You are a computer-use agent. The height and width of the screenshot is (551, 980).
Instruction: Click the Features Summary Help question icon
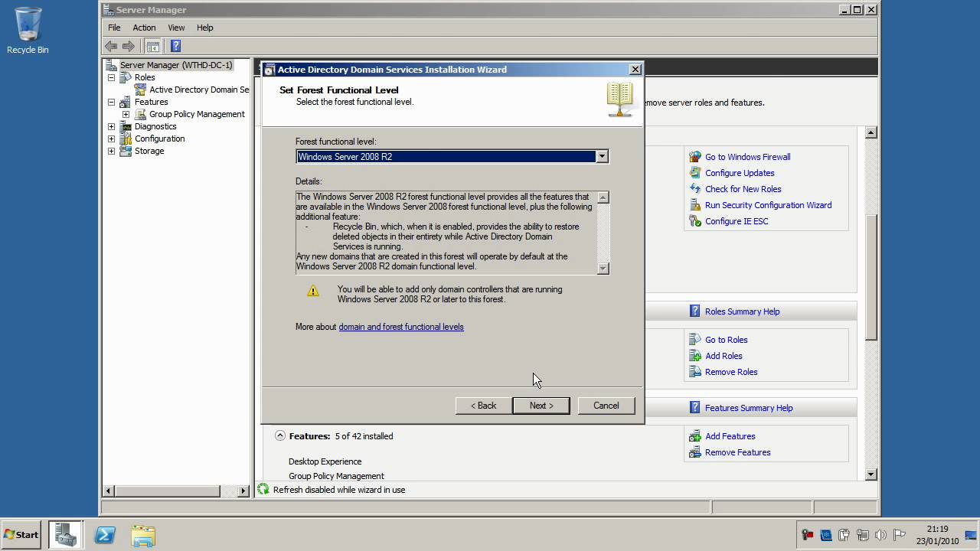point(695,408)
